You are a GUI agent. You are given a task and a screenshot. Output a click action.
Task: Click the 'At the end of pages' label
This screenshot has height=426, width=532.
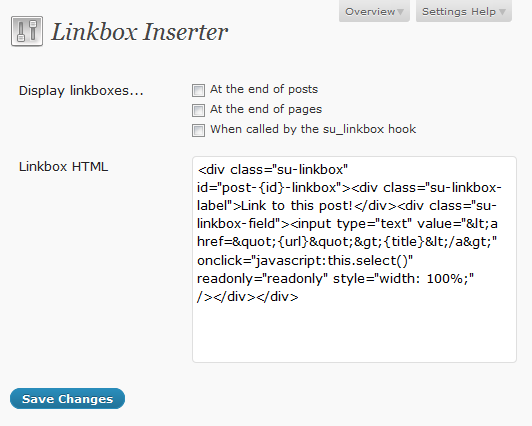tap(266, 109)
